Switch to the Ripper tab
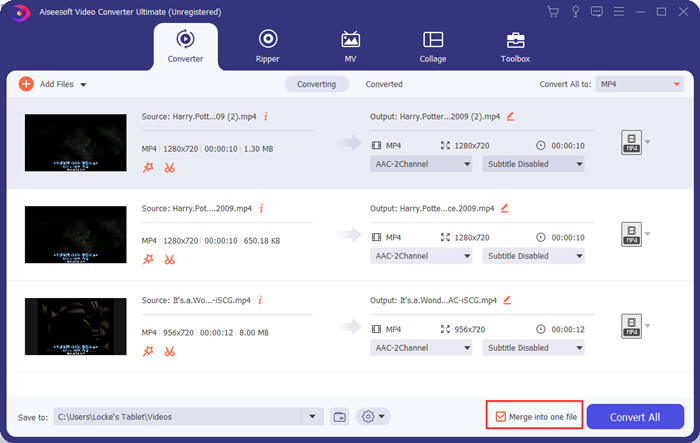700x443 pixels. click(x=268, y=45)
